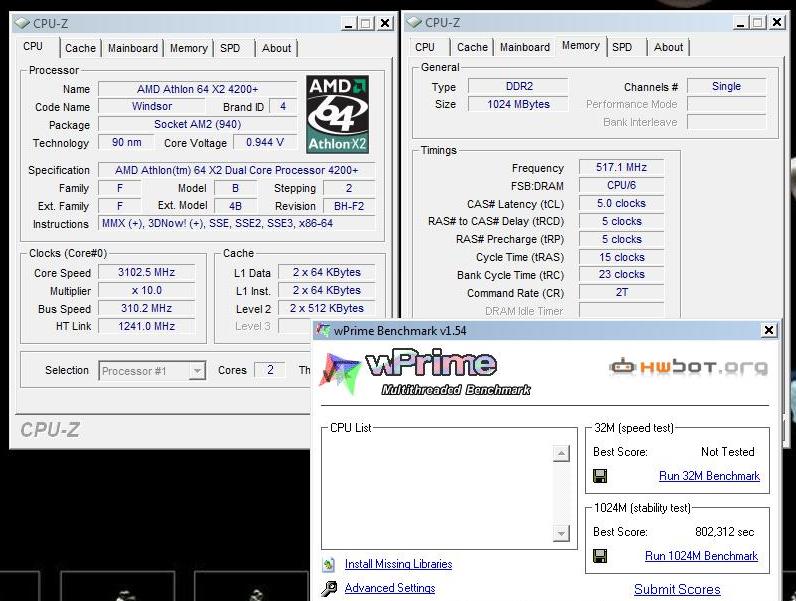The width and height of the screenshot is (796, 601).
Task: Click the Revision value BH-F2
Action: click(x=349, y=206)
